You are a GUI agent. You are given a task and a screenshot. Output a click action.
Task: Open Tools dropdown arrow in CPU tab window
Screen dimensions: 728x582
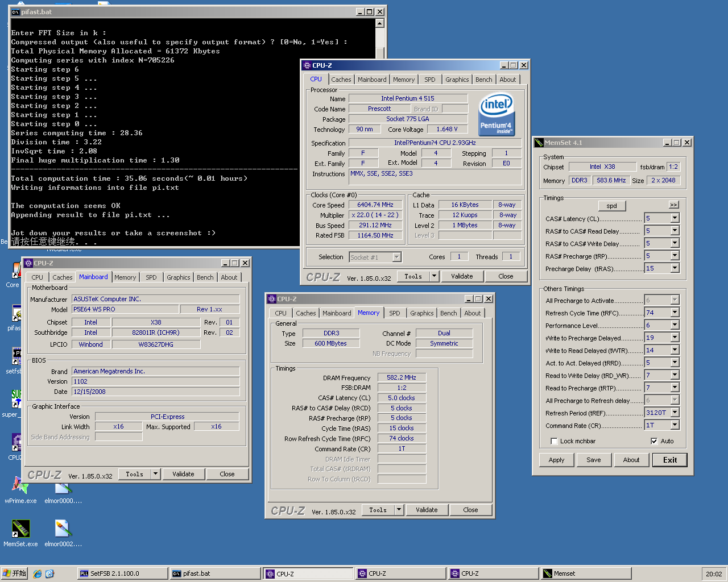(x=434, y=276)
